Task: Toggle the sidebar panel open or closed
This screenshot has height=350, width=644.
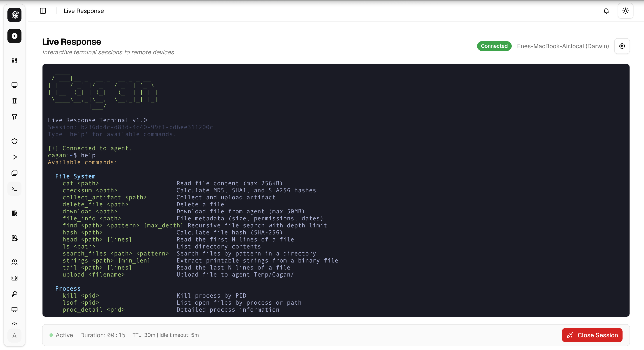Action: (43, 11)
